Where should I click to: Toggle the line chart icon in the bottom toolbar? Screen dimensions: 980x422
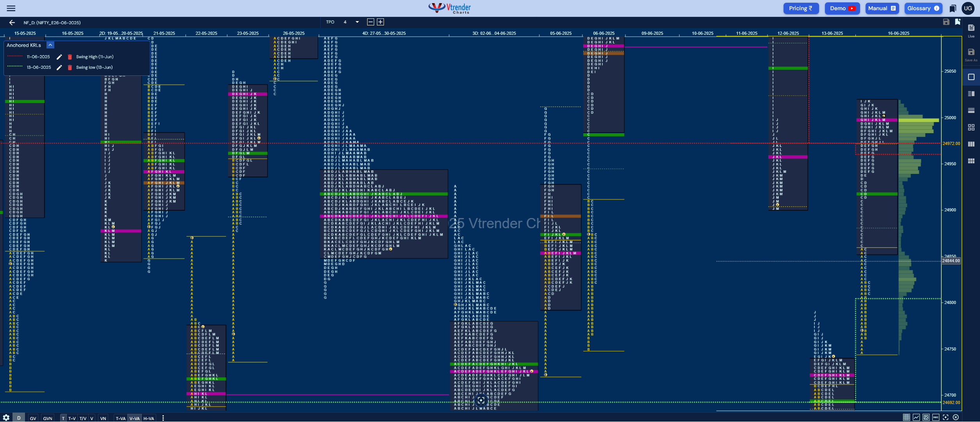[x=916, y=417]
